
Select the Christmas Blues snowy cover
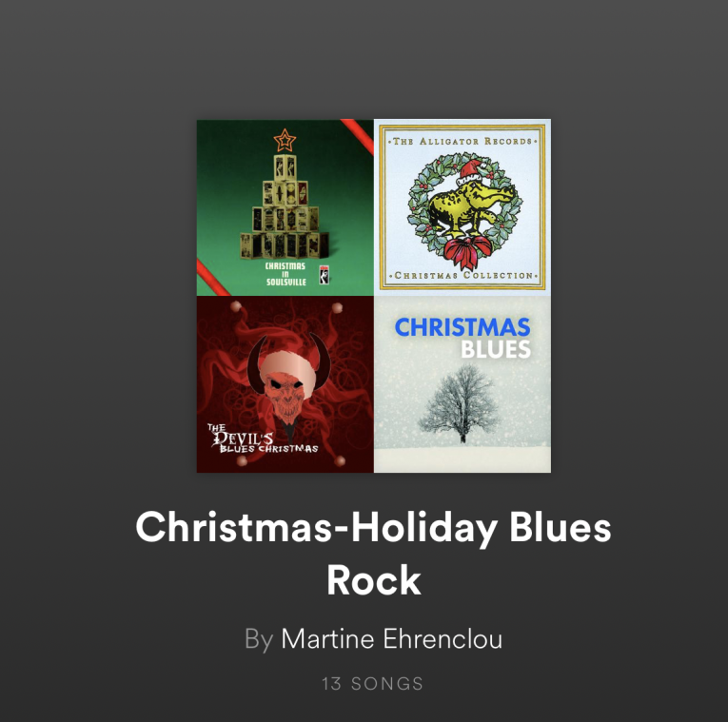click(x=462, y=384)
